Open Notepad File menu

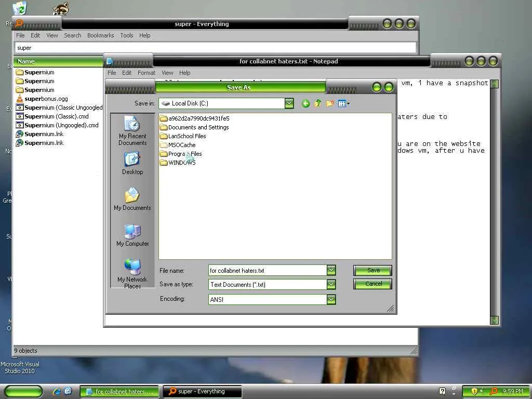(x=112, y=73)
